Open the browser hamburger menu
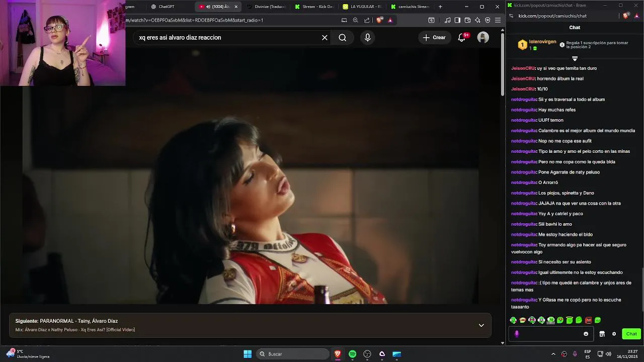 498,20
